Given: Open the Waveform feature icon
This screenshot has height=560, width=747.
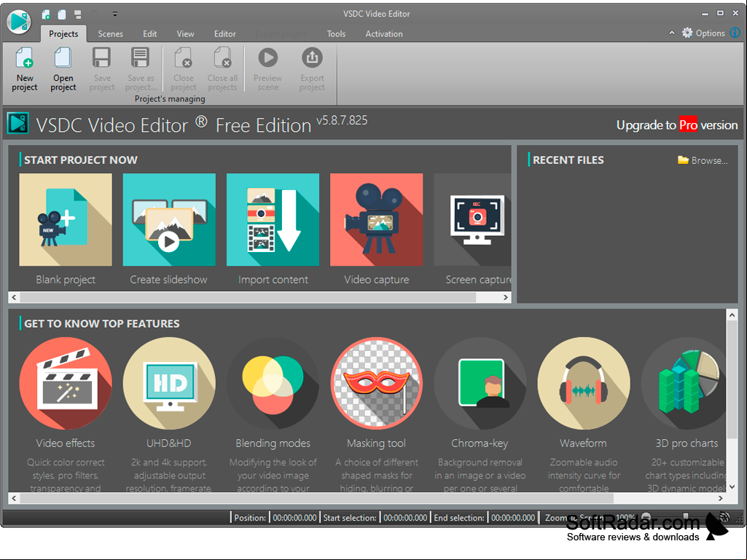Looking at the screenshot, I should pyautogui.click(x=584, y=383).
